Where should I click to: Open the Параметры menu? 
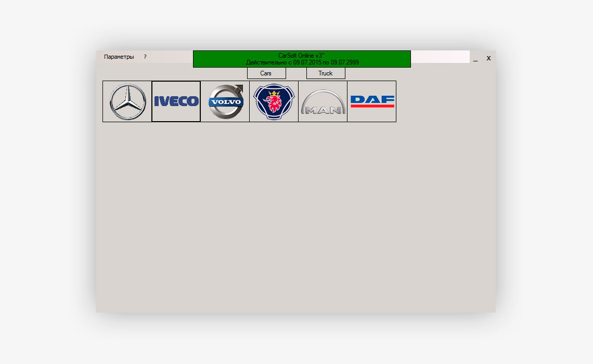coord(119,57)
